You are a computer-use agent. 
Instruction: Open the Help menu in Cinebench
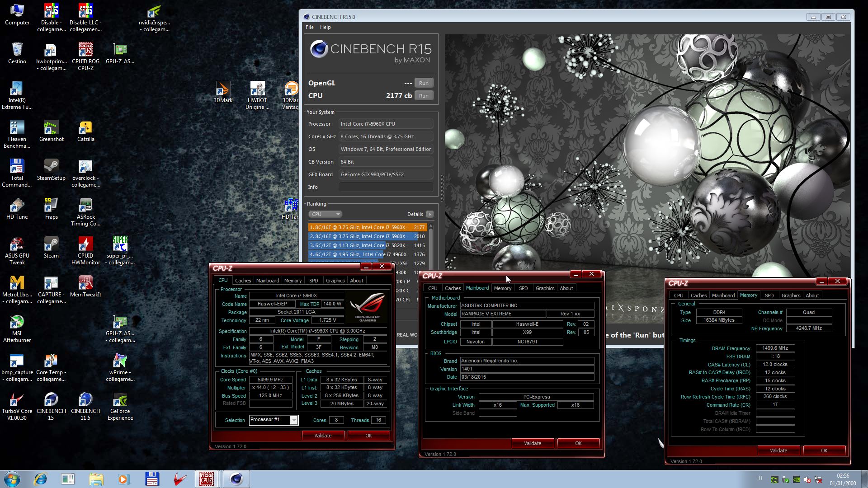tap(325, 27)
